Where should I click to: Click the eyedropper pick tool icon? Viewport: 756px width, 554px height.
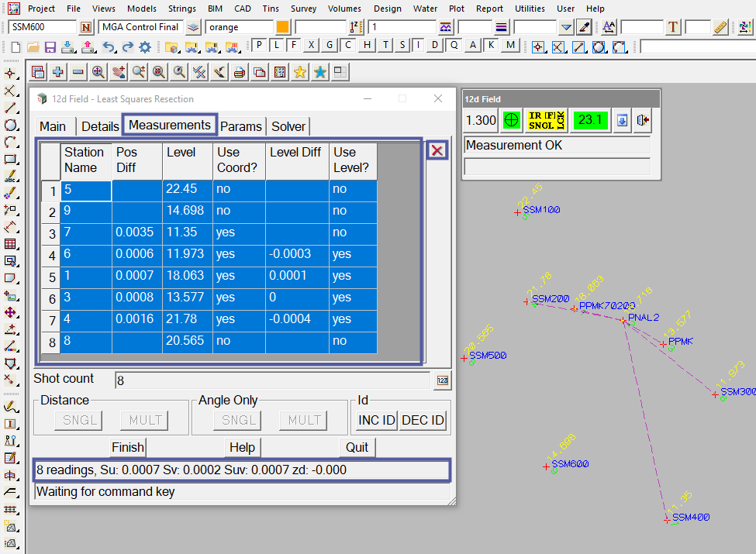[585, 27]
